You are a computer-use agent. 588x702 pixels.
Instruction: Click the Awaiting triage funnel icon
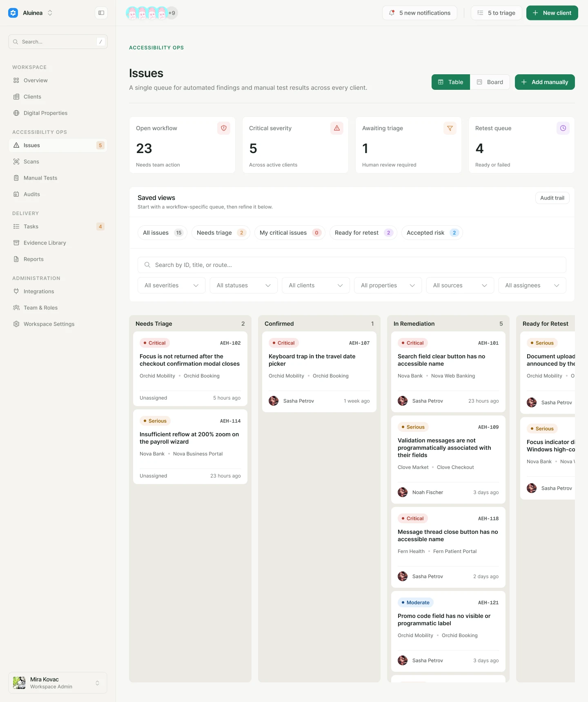pos(450,128)
